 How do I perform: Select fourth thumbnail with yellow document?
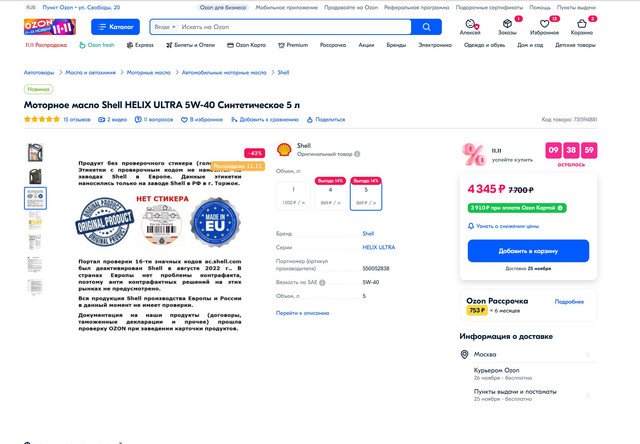point(36,220)
